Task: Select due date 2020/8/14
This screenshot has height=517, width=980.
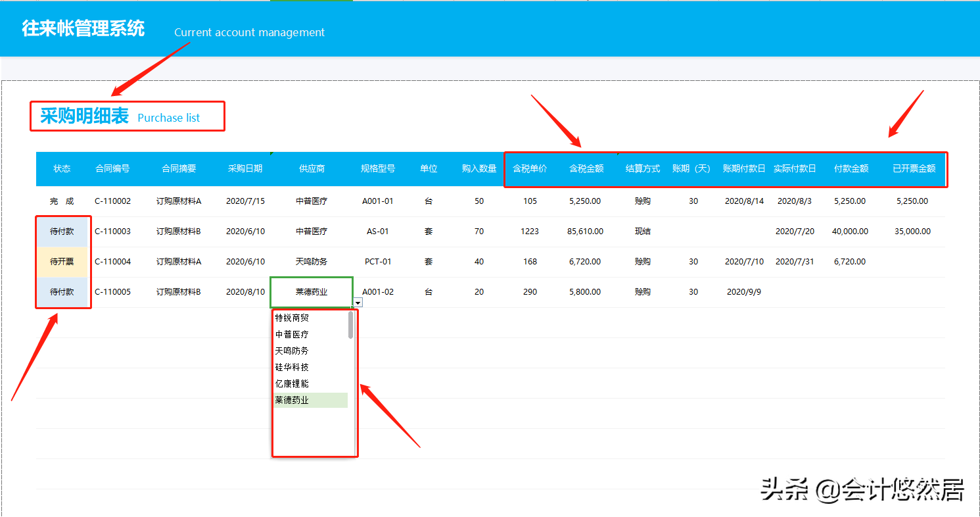Action: (744, 201)
